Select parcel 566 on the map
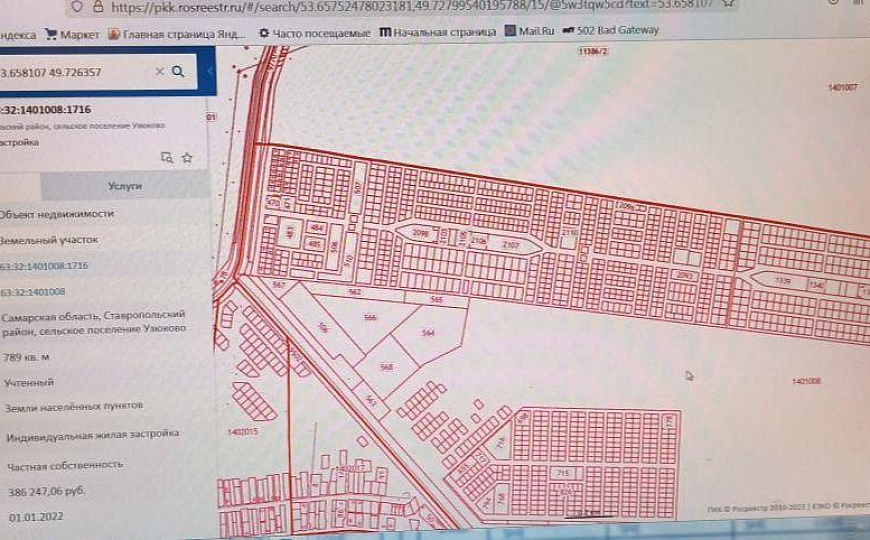The height and width of the screenshot is (540, 870). [x=370, y=317]
